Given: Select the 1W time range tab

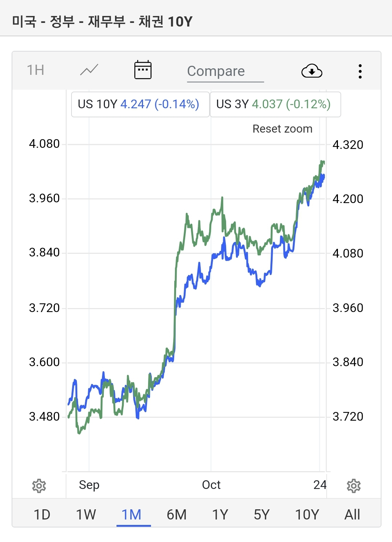Looking at the screenshot, I should [86, 514].
